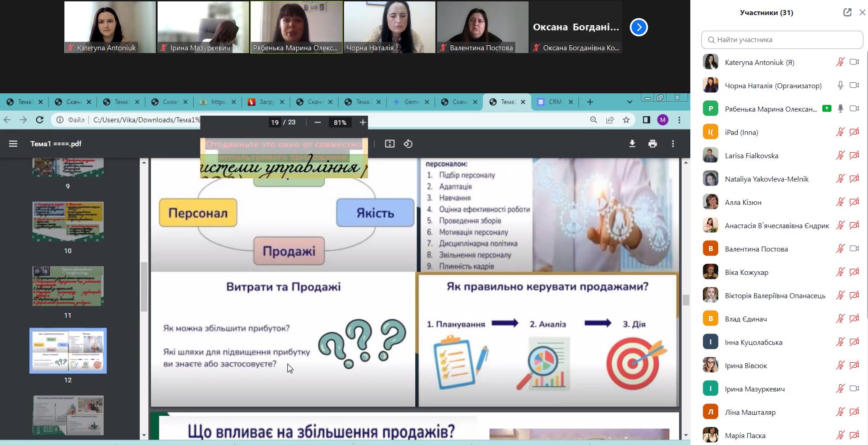Open a new browser tab
Image resolution: width=868 pixels, height=445 pixels.
[x=590, y=102]
